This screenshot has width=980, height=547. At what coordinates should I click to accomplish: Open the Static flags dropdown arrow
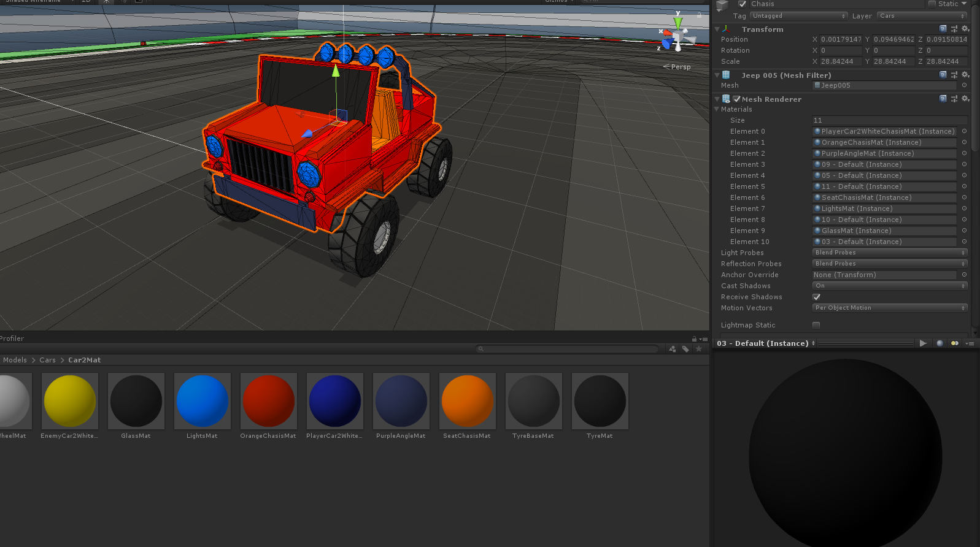tap(964, 4)
